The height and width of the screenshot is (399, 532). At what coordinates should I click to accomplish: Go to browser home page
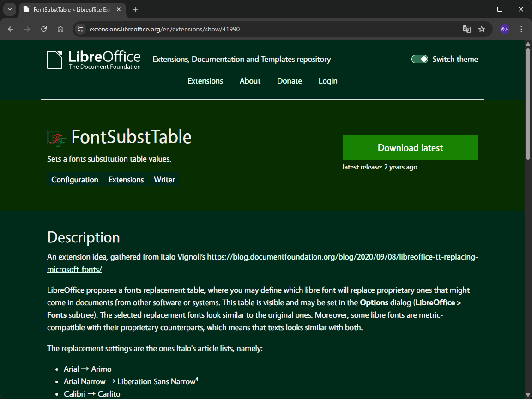point(60,29)
